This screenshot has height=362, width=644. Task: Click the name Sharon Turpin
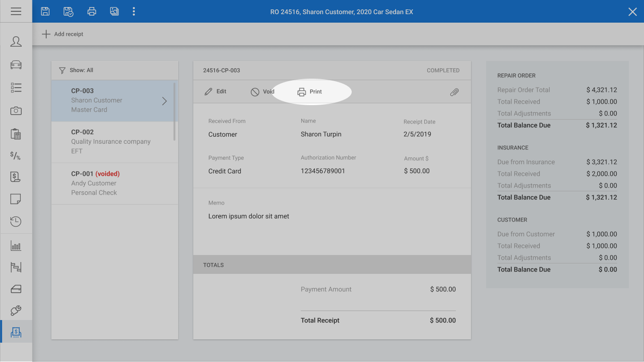click(321, 134)
